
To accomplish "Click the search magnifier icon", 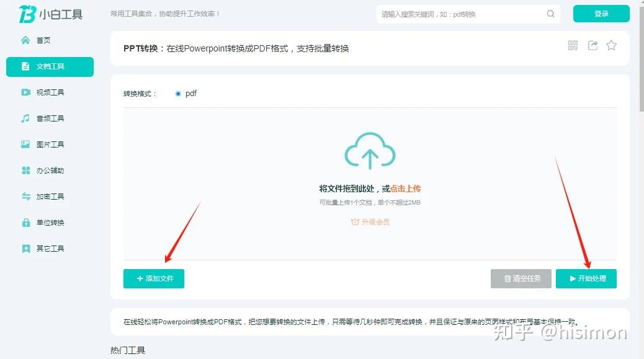I will [550, 14].
